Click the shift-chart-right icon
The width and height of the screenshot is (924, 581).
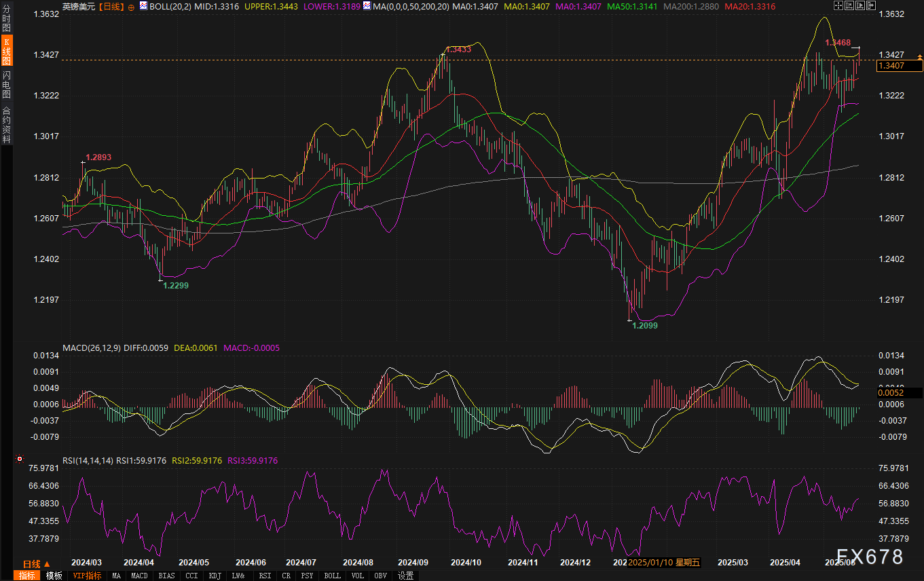[871, 6]
